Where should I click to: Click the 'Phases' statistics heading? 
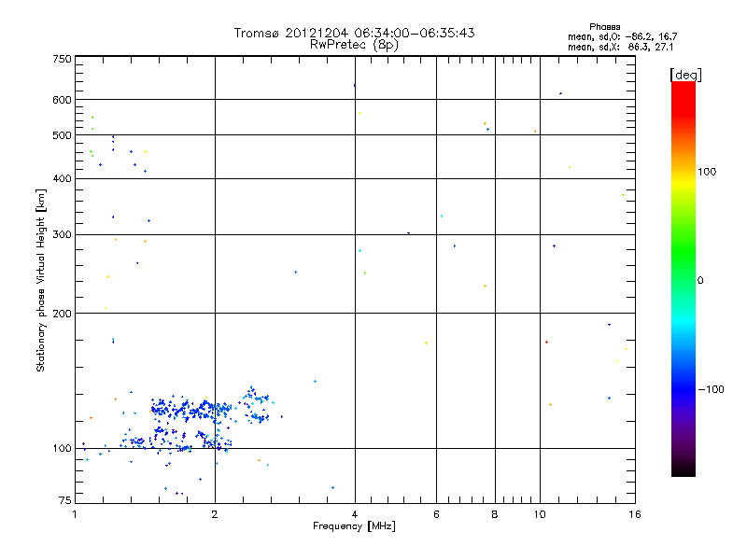click(604, 27)
